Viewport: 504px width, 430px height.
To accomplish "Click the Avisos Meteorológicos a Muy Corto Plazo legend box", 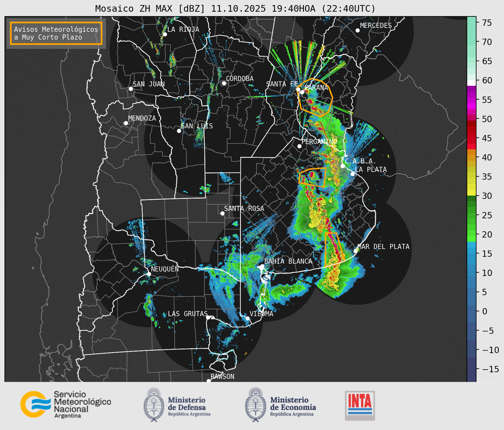I will [x=56, y=33].
